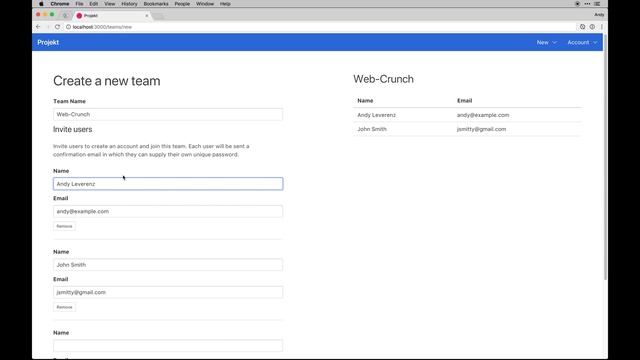The image size is (640, 360).
Task: Open the Window menu
Action: (x=205, y=4)
